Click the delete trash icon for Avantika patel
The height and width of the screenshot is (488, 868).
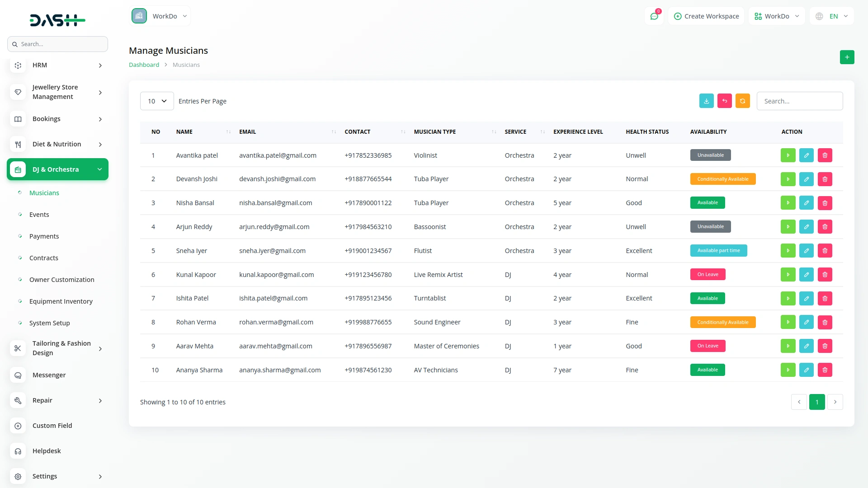pyautogui.click(x=825, y=155)
